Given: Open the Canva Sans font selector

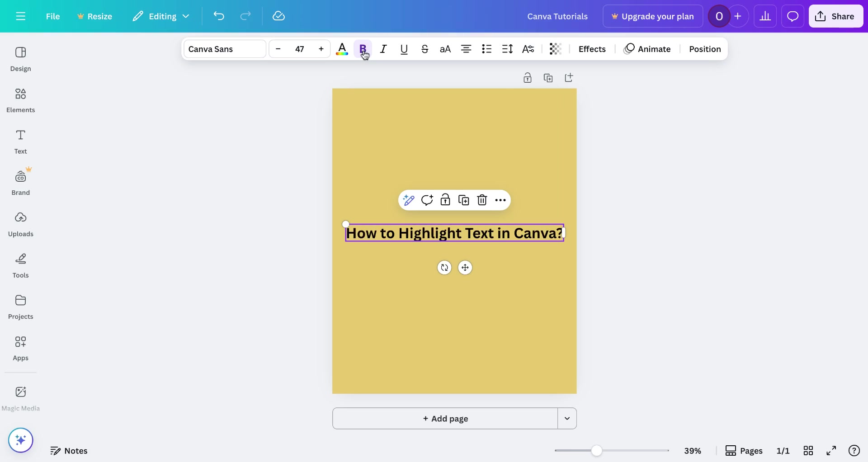Looking at the screenshot, I should pyautogui.click(x=224, y=49).
